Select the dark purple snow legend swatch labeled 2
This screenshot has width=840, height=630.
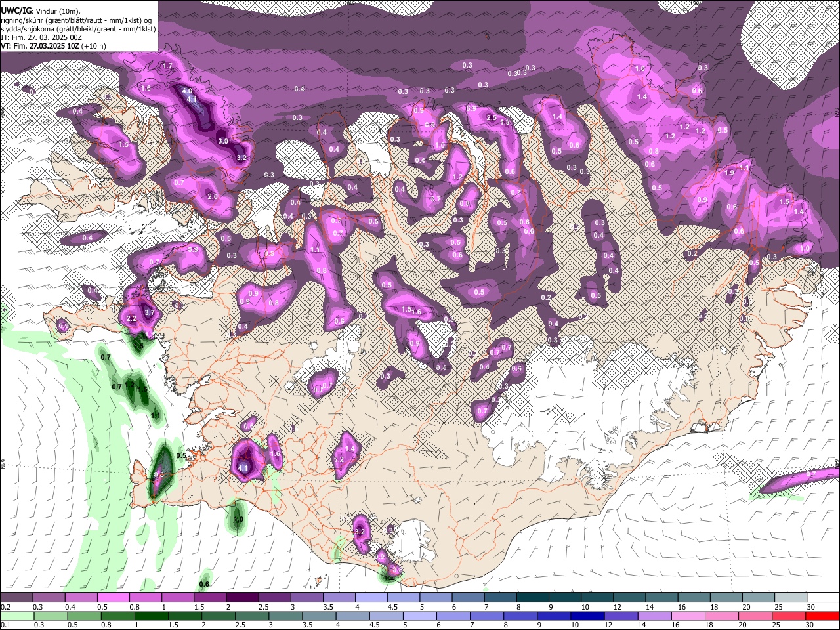pyautogui.click(x=242, y=598)
